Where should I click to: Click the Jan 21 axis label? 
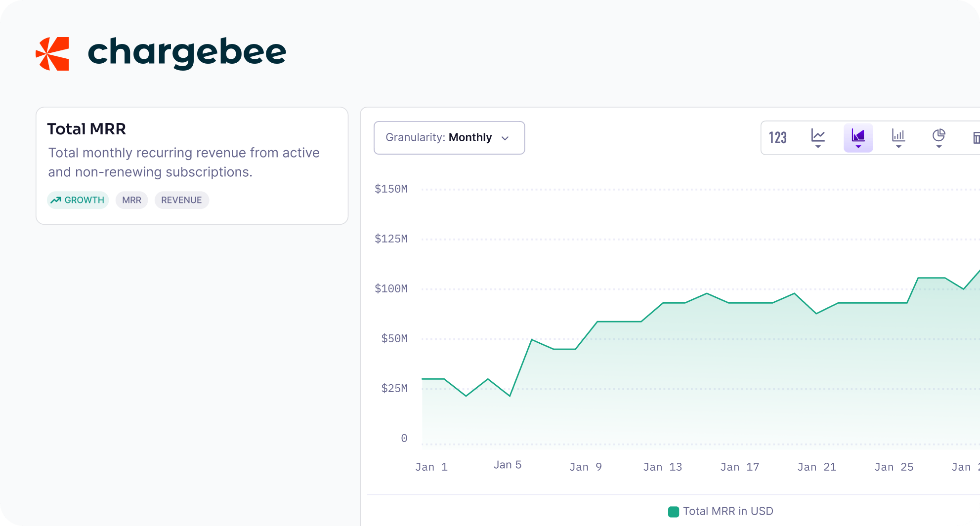point(817,467)
